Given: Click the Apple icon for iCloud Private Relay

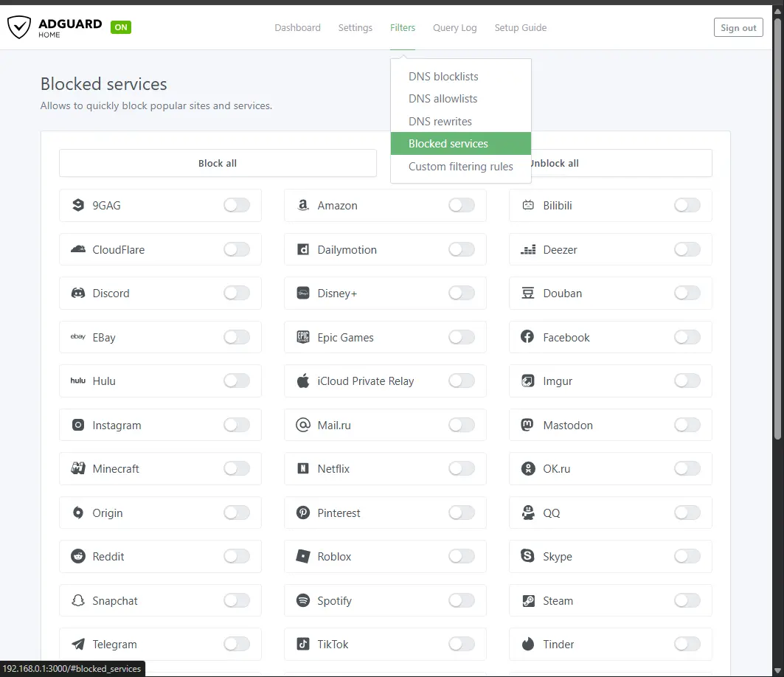Looking at the screenshot, I should (x=303, y=381).
